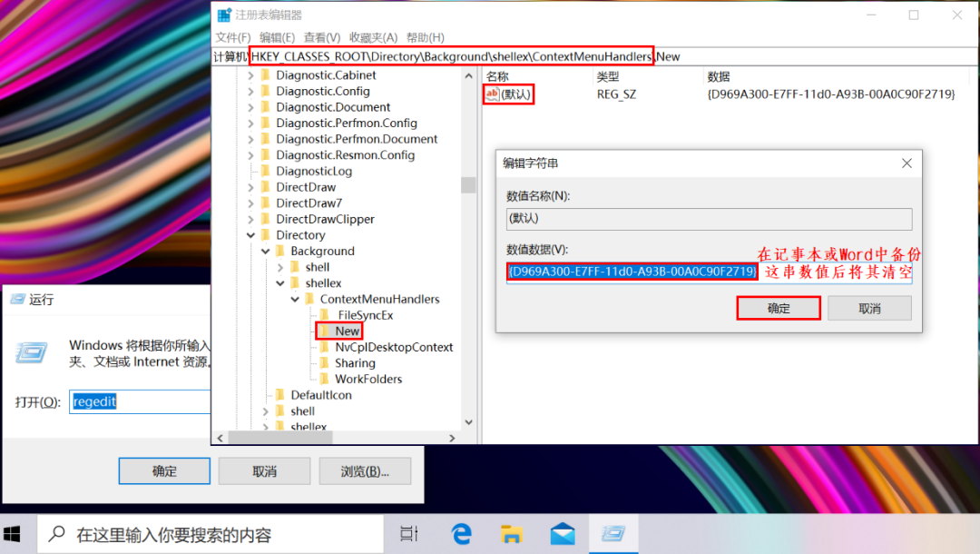Select the Registry Editor taskbar icon
980x554 pixels.
click(613, 534)
